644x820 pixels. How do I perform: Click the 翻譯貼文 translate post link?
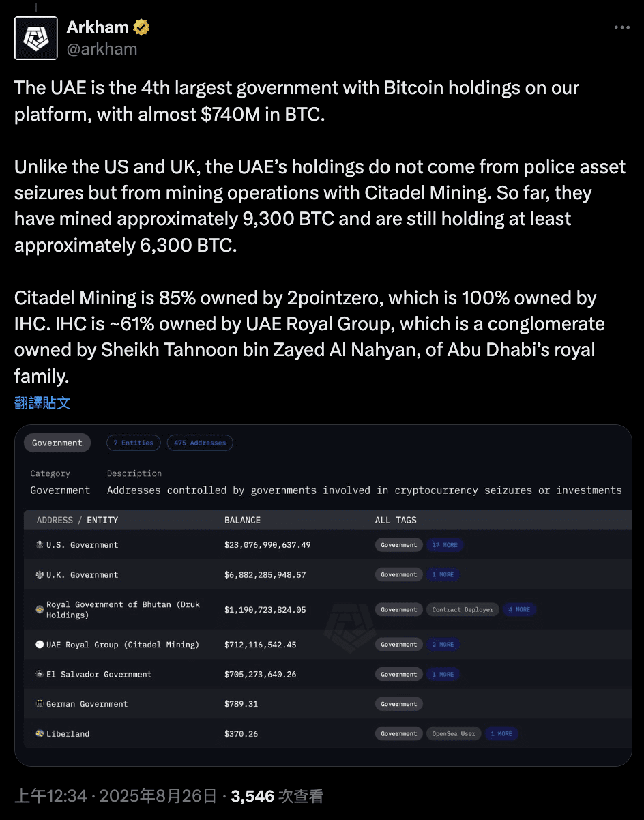42,402
